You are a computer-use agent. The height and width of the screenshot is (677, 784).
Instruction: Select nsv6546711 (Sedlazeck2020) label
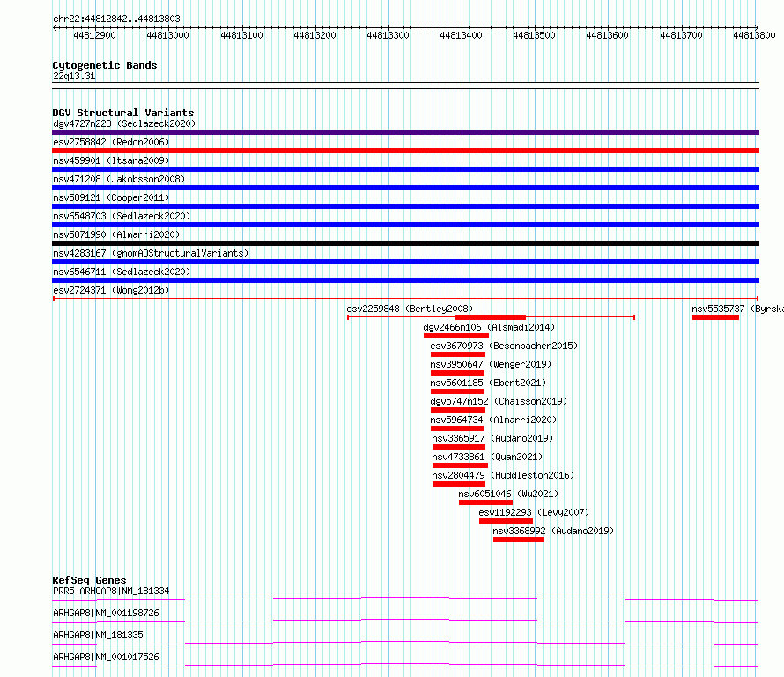(122, 272)
